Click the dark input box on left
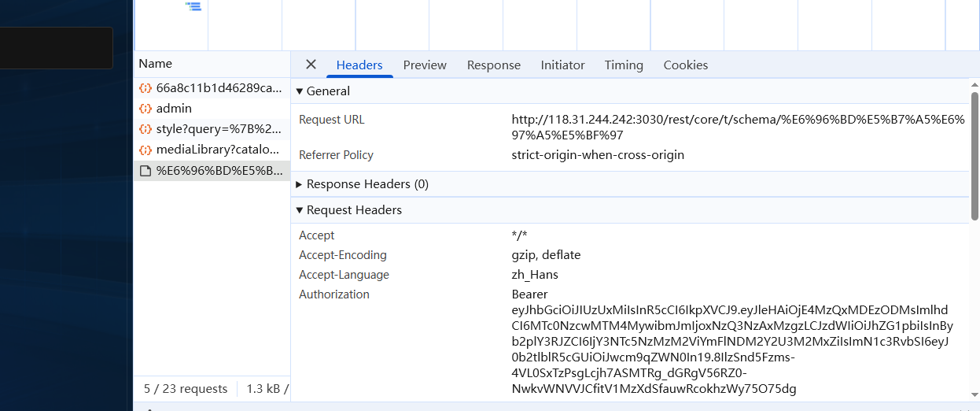 [56, 48]
